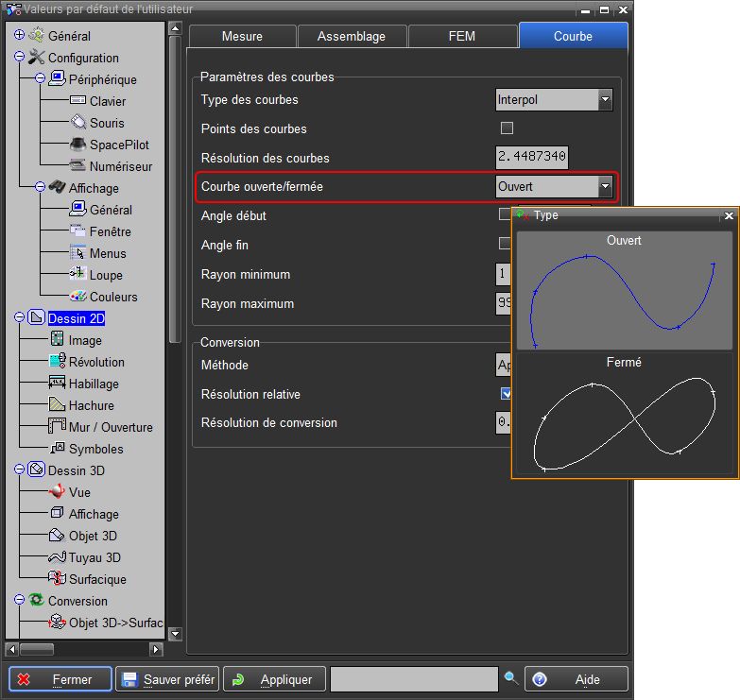Enable the Angle début checkbox
Viewport: 740px width, 700px height.
tap(505, 215)
